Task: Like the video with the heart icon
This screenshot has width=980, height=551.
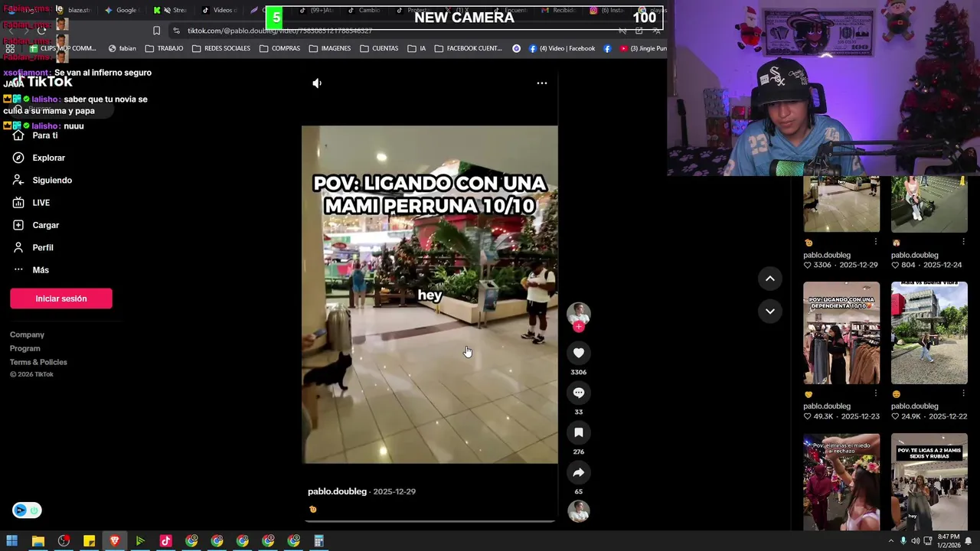Action: point(579,353)
